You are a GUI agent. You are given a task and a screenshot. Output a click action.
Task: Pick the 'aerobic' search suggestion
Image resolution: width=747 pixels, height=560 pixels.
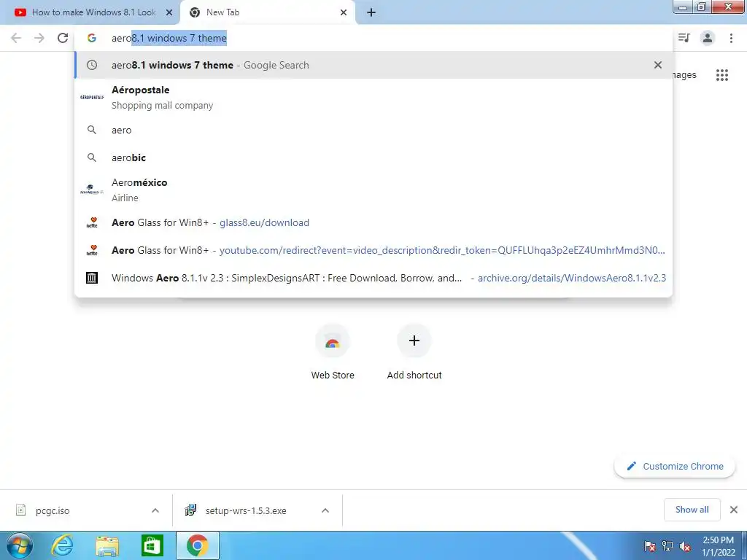coord(373,157)
